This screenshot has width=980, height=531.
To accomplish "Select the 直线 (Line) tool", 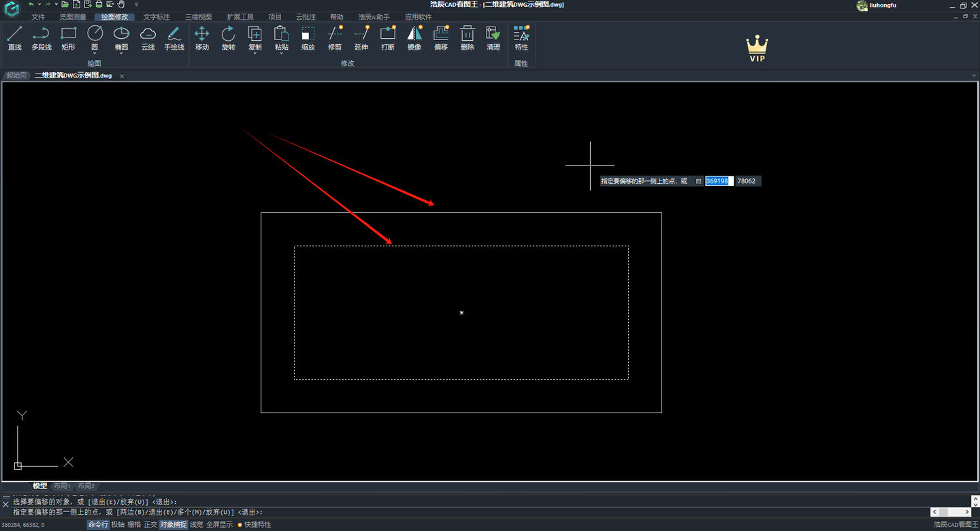I will tap(14, 38).
